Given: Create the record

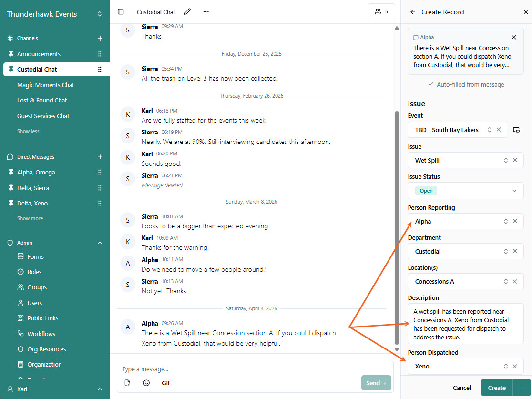Looking at the screenshot, I should point(497,388).
